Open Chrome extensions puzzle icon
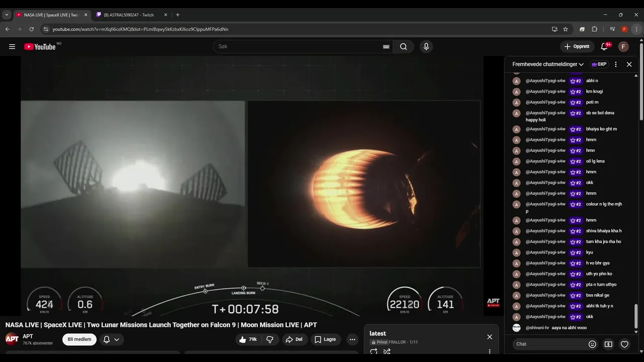 point(594,29)
